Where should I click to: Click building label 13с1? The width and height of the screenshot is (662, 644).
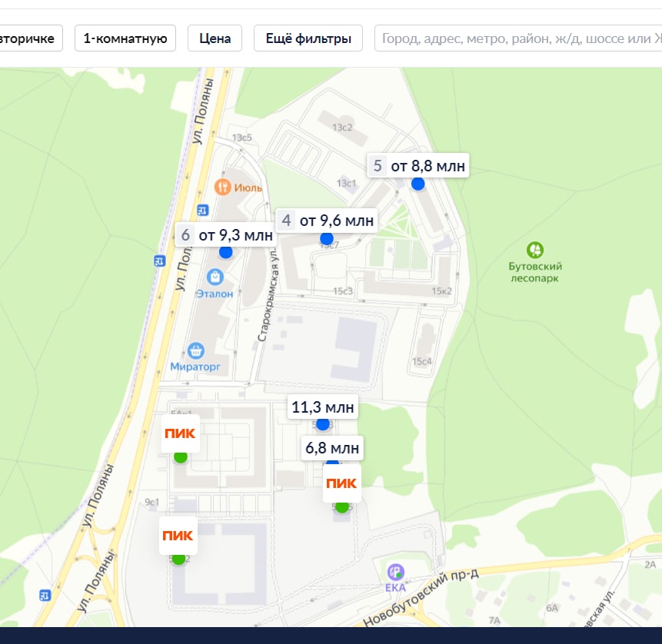(346, 183)
